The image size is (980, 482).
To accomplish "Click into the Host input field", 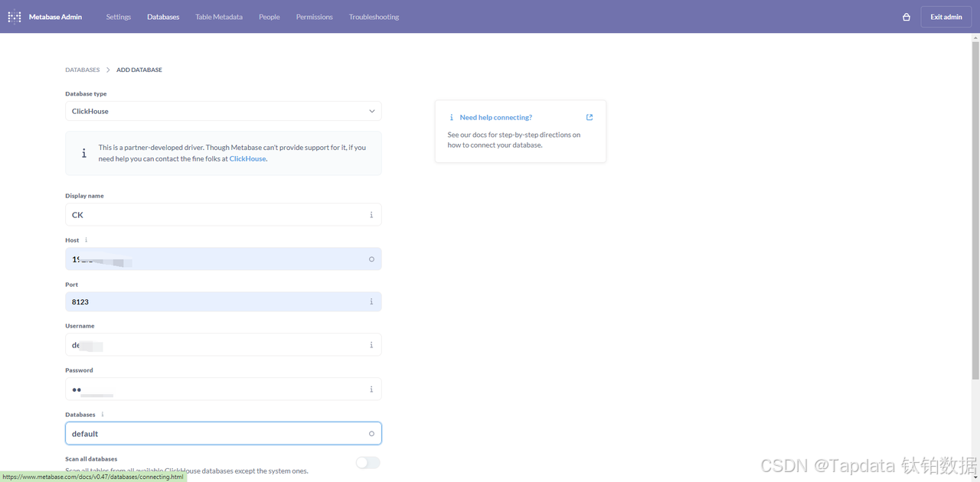I will pyautogui.click(x=224, y=259).
